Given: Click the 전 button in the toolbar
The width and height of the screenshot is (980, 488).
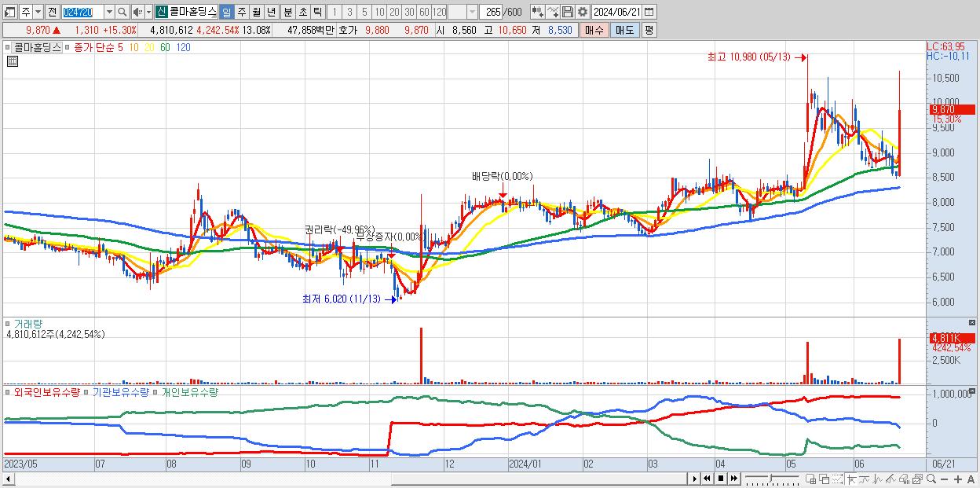Looking at the screenshot, I should [52, 12].
